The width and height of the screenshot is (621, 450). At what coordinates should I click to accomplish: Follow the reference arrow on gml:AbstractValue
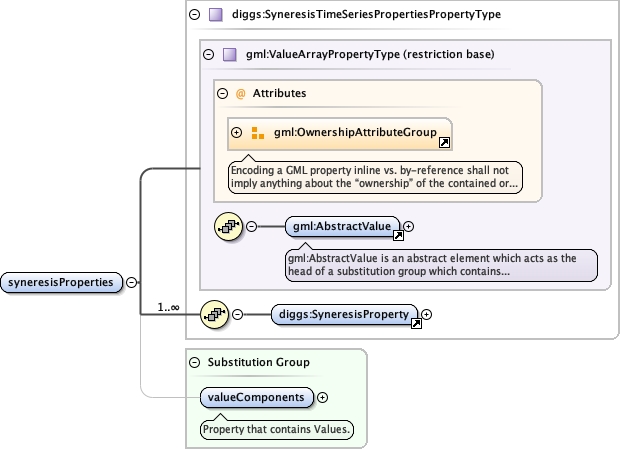coord(398,237)
